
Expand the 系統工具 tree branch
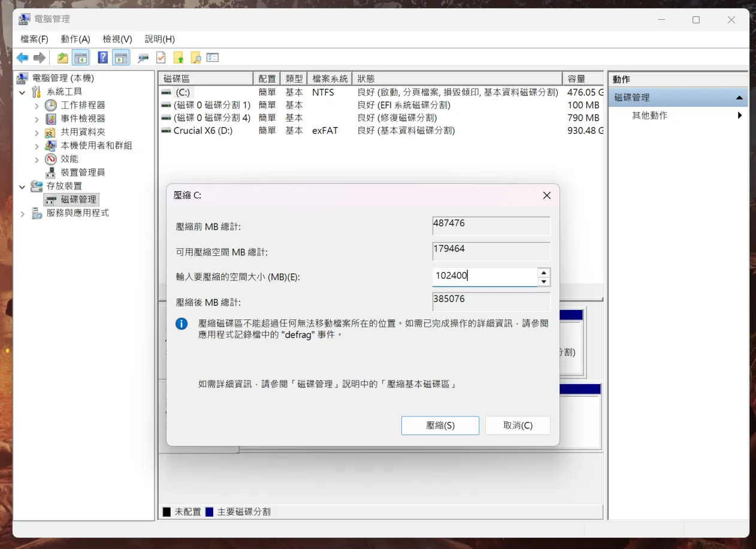coord(22,91)
